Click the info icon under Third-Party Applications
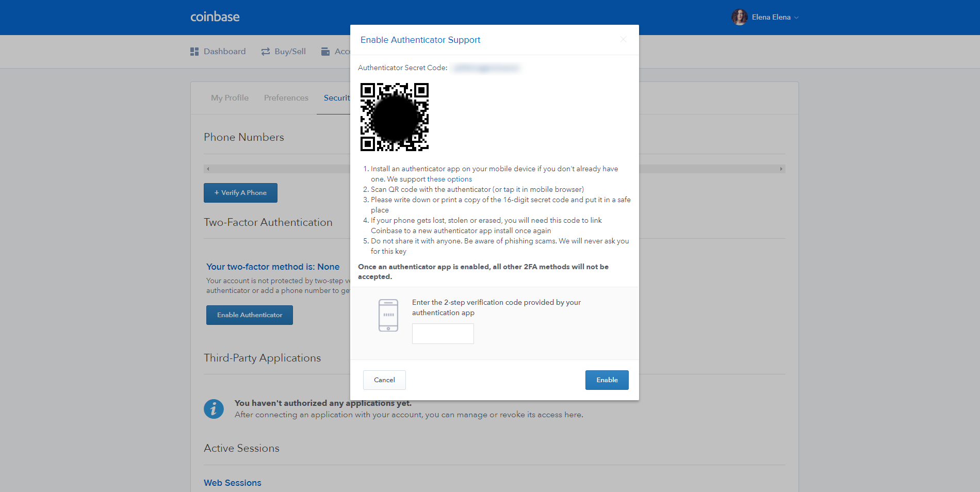Image resolution: width=980 pixels, height=492 pixels. [214, 409]
